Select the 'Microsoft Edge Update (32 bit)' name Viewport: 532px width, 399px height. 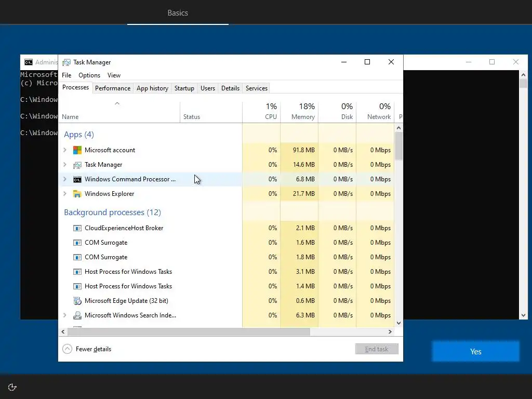click(126, 301)
